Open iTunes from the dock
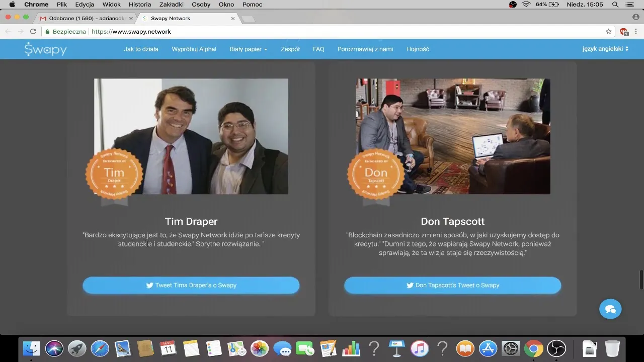644x362 pixels. (419, 348)
